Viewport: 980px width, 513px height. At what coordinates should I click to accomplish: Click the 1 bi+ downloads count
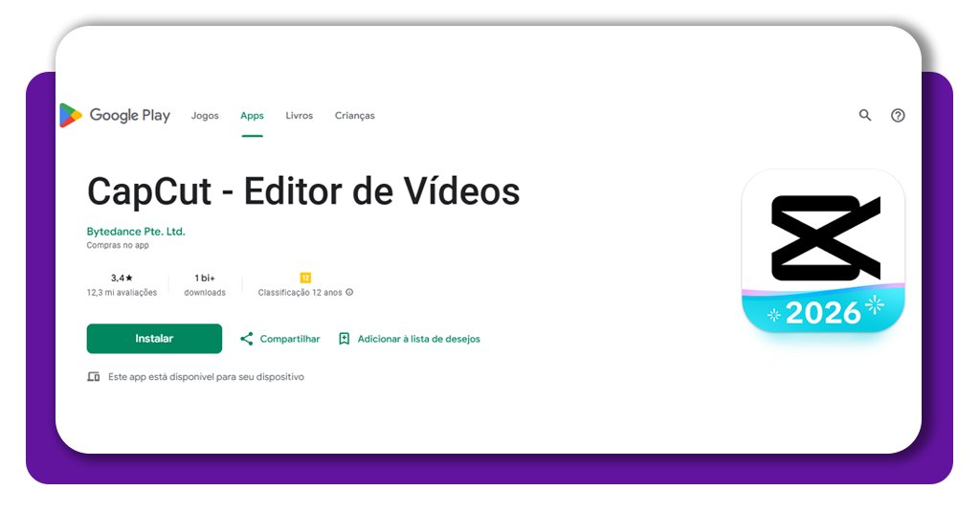205,278
